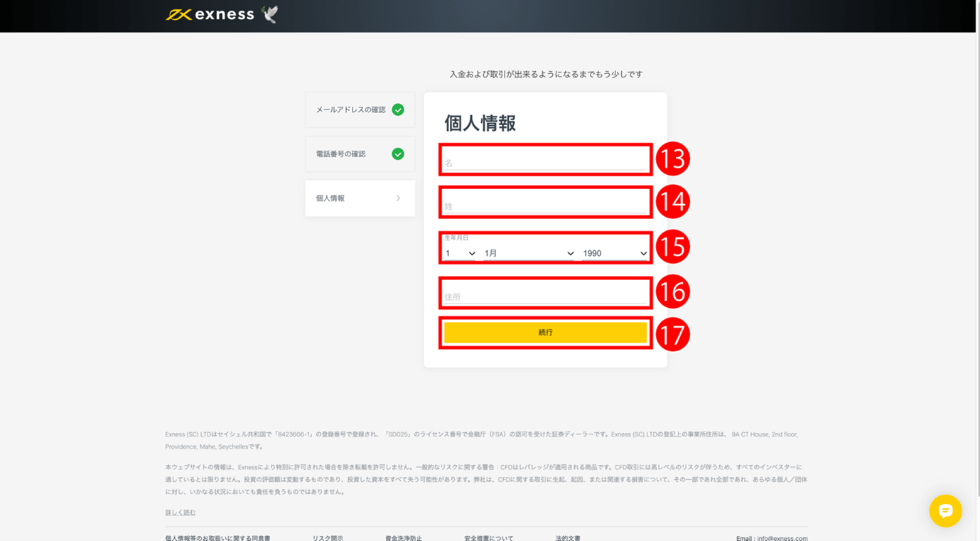Screen dimensions: 980x541
Task: Go to the 個人情報 step in the sidebar
Action: coord(331,198)
